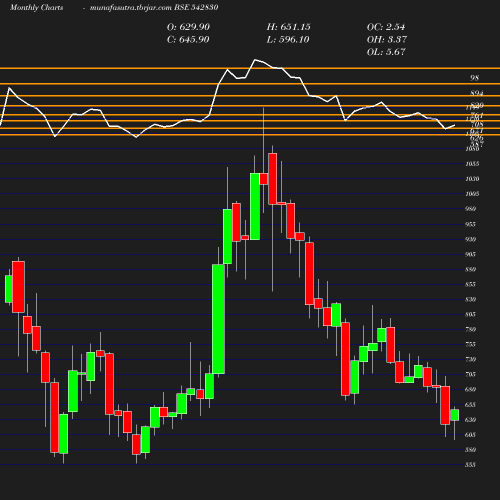Image resolution: width=500 pixels, height=500 pixels.
Task: Click price axis label 630
Action: (x=470, y=420)
